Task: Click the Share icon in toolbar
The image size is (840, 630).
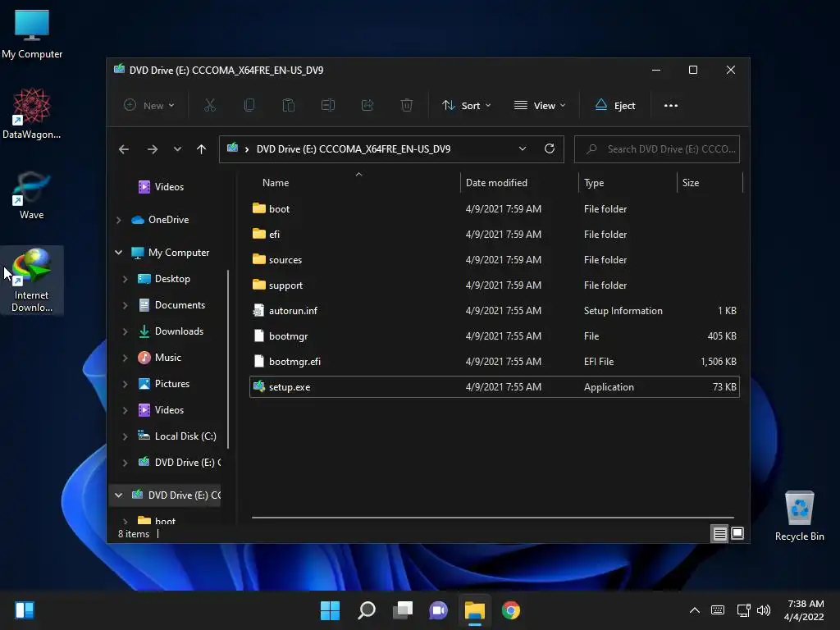Action: 367,106
